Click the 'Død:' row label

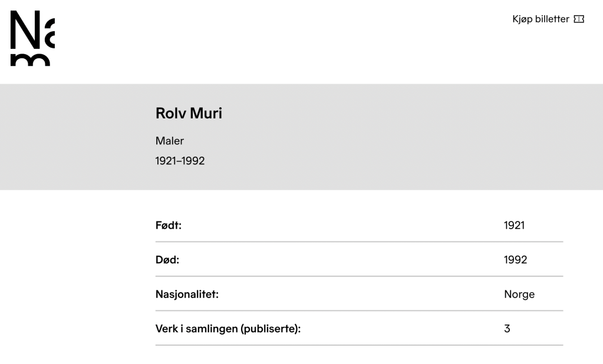(167, 260)
